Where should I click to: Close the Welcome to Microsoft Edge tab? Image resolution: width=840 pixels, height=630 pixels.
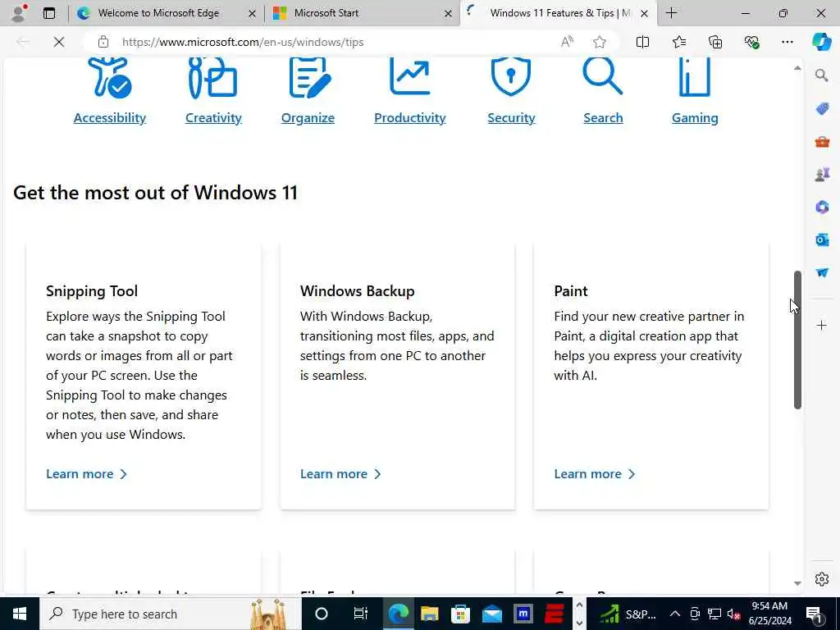click(x=253, y=13)
